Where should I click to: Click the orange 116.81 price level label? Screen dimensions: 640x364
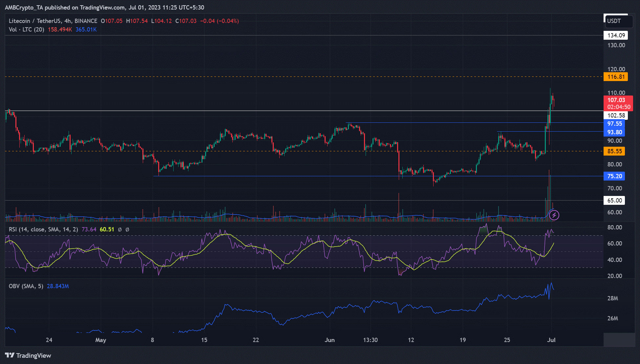pyautogui.click(x=615, y=76)
